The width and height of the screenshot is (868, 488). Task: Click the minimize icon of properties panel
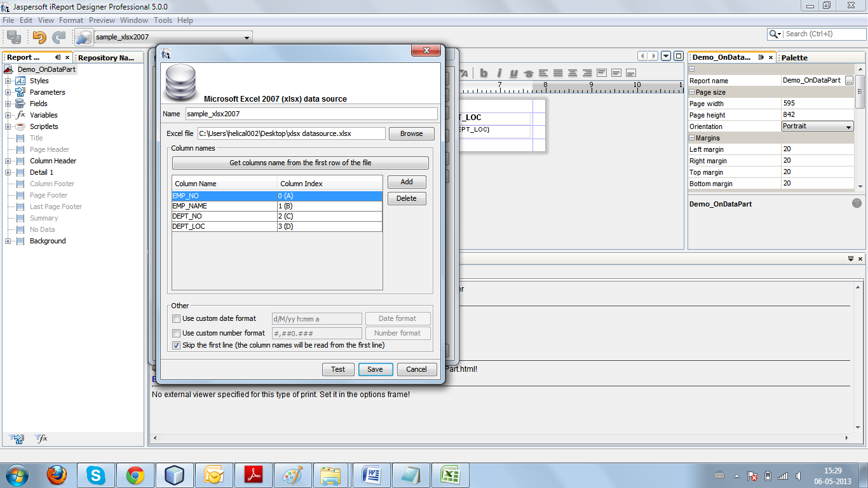click(x=761, y=57)
